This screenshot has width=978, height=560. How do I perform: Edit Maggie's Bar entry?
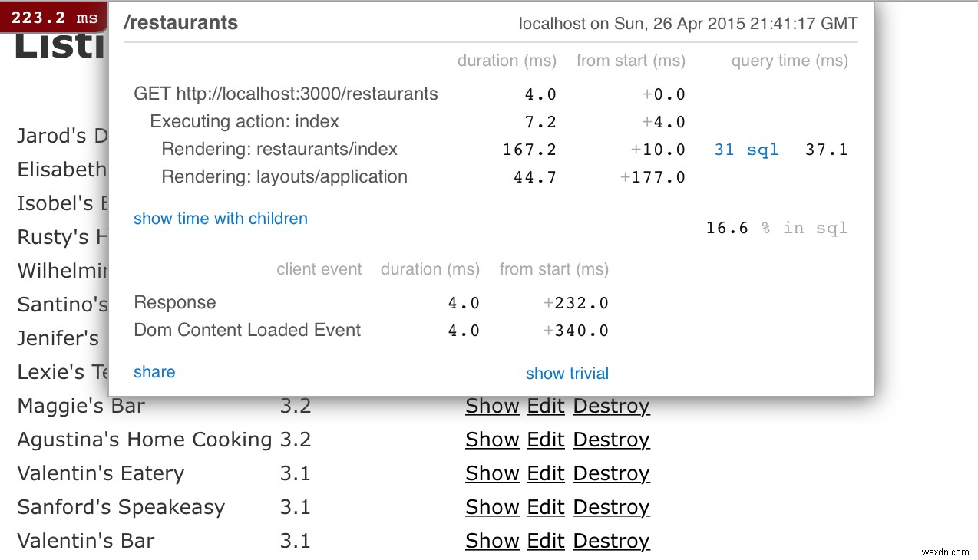pos(546,406)
